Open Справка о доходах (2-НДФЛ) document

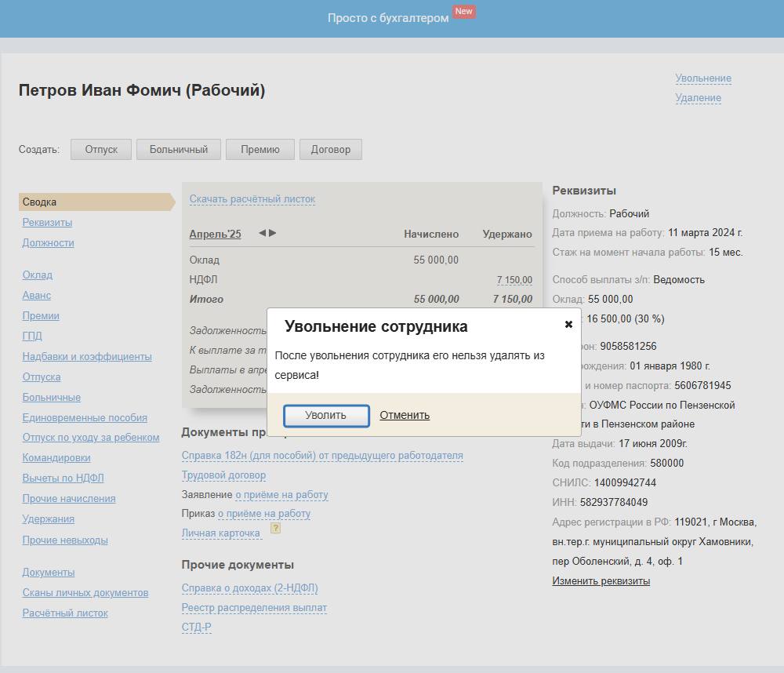coord(249,588)
